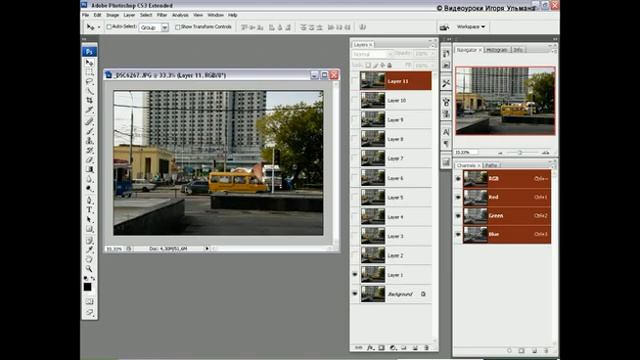Viewport: 640px width, 360px height.
Task: Open the Workspace dropdown menu
Action: [x=471, y=27]
